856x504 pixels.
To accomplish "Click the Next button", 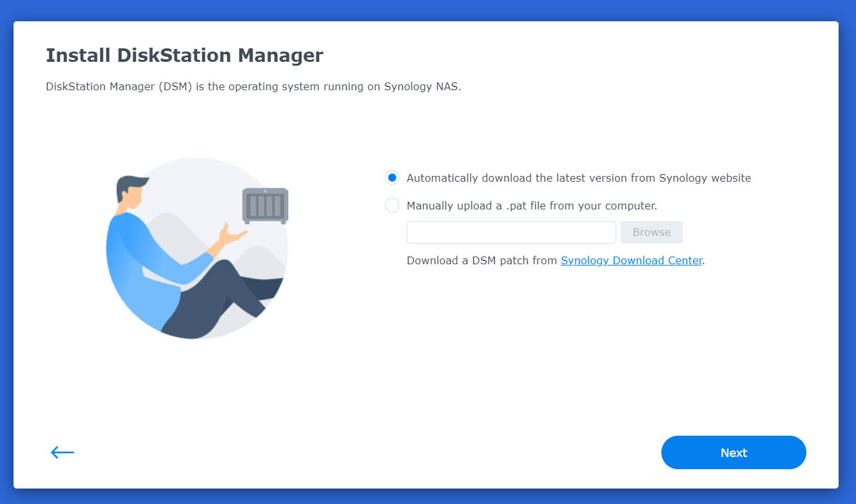I will tap(734, 452).
